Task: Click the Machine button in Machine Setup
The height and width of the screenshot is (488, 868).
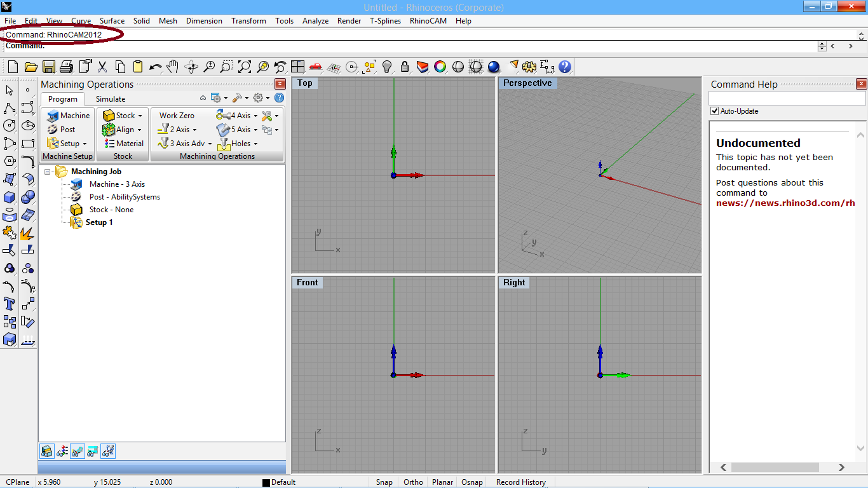Action: 68,116
